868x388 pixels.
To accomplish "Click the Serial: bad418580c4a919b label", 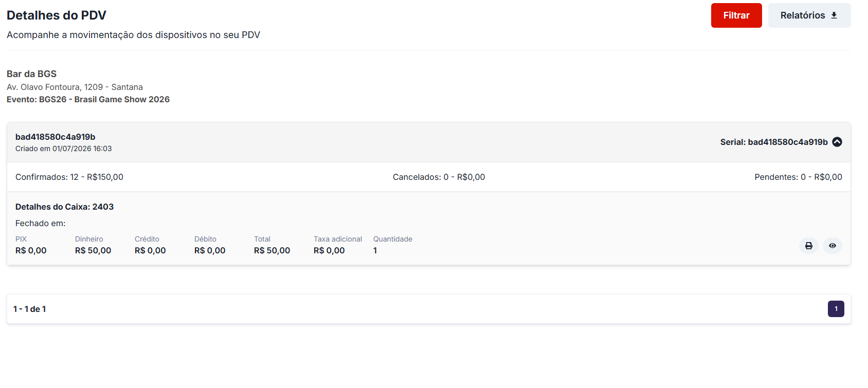I will coord(774,142).
